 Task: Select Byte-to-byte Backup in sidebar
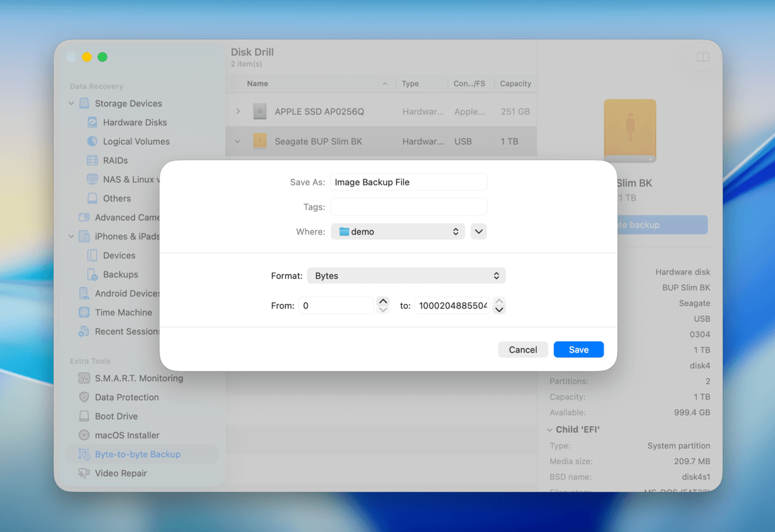coord(137,454)
